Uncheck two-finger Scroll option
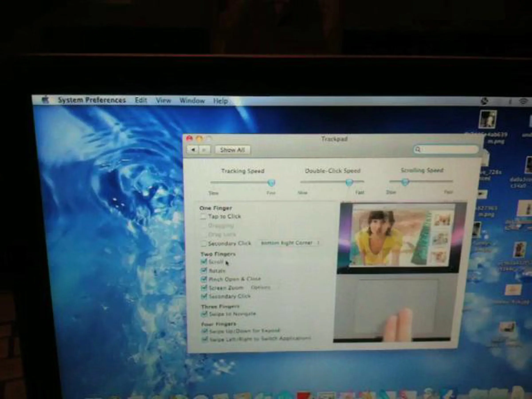This screenshot has width=532, height=399. (204, 262)
